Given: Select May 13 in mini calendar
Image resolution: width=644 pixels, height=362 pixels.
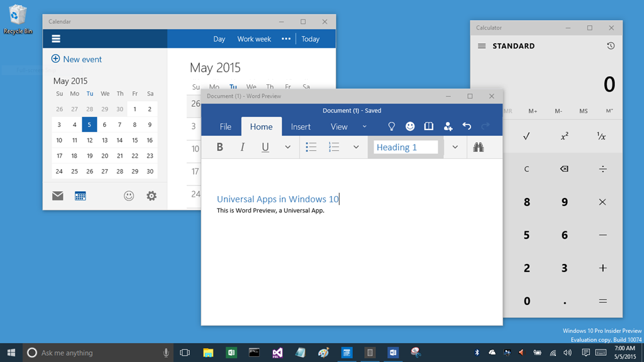Looking at the screenshot, I should [105, 140].
